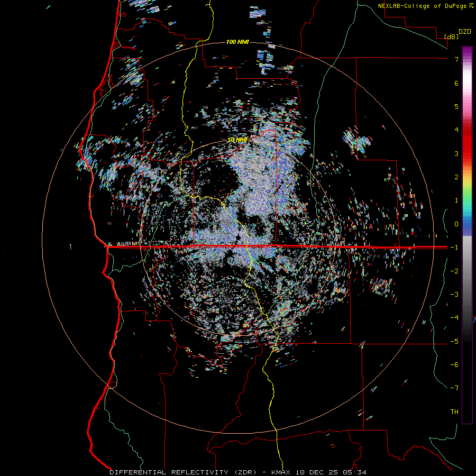
Task: Click the -3 scale label
Action: pos(454,295)
